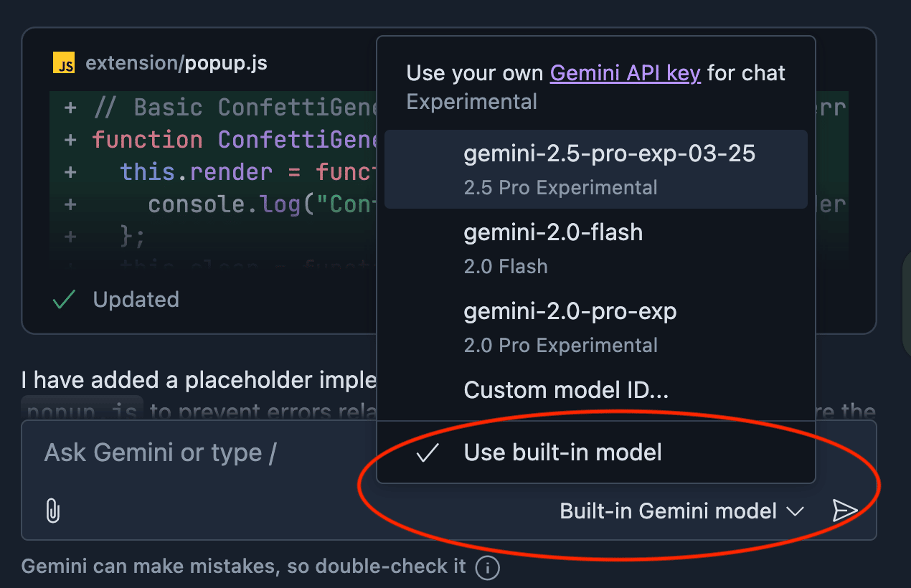The width and height of the screenshot is (911, 588).
Task: Click the chevron next to Built-in Gemini model
Action: click(x=794, y=511)
